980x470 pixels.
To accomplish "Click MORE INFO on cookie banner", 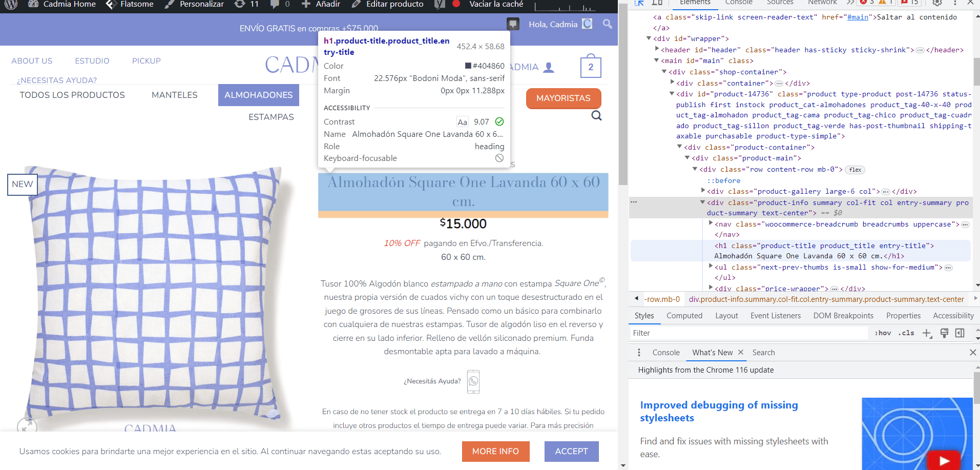I will pos(495,451).
